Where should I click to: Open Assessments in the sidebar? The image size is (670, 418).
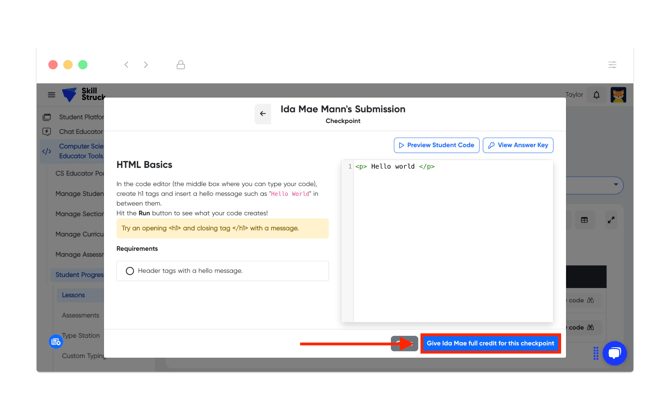point(80,315)
